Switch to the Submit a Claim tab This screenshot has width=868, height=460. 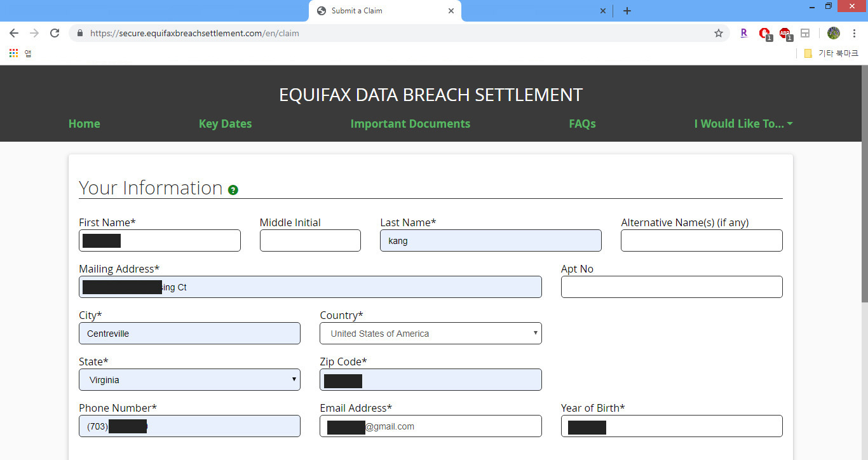(384, 11)
